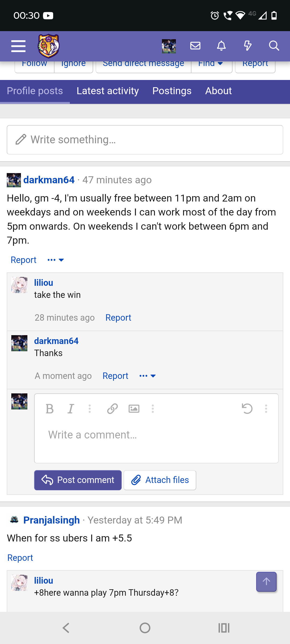
Task: Click the Attach files button
Action: (160, 480)
